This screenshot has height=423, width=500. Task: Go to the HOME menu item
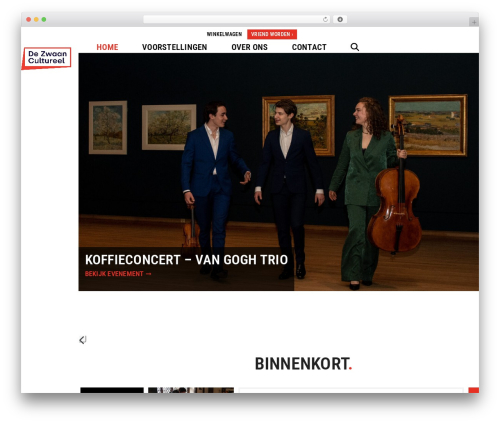tap(107, 47)
